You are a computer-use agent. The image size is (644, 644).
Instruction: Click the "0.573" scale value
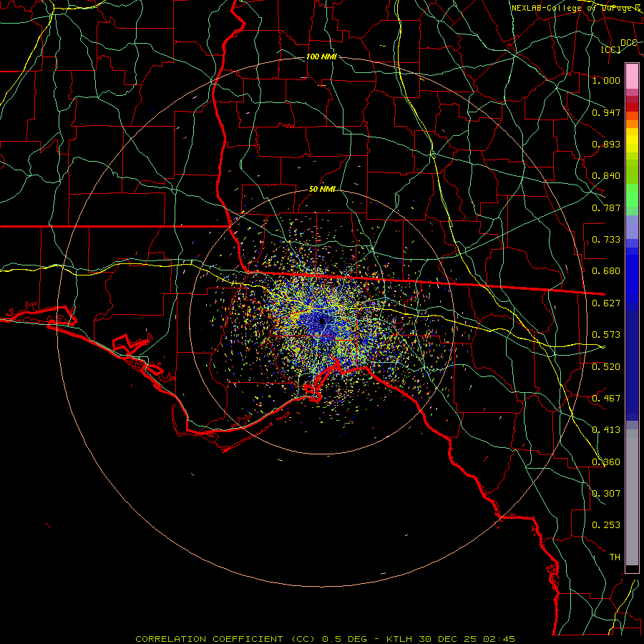606,335
